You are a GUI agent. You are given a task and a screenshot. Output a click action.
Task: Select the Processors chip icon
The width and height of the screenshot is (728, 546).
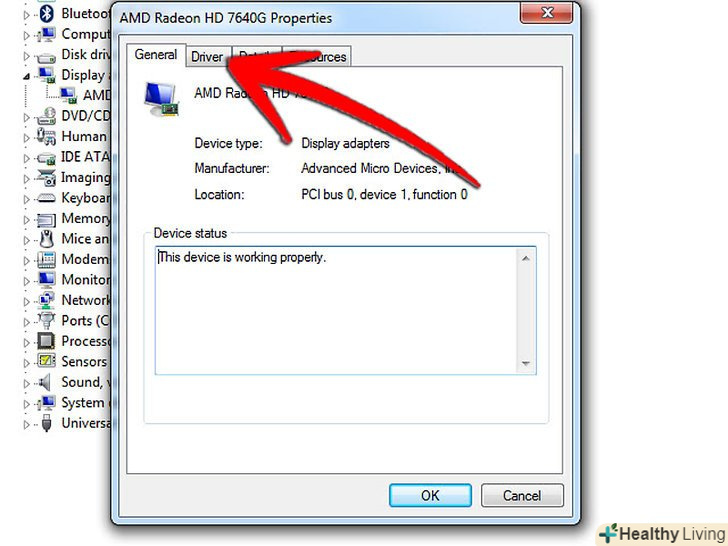(46, 341)
